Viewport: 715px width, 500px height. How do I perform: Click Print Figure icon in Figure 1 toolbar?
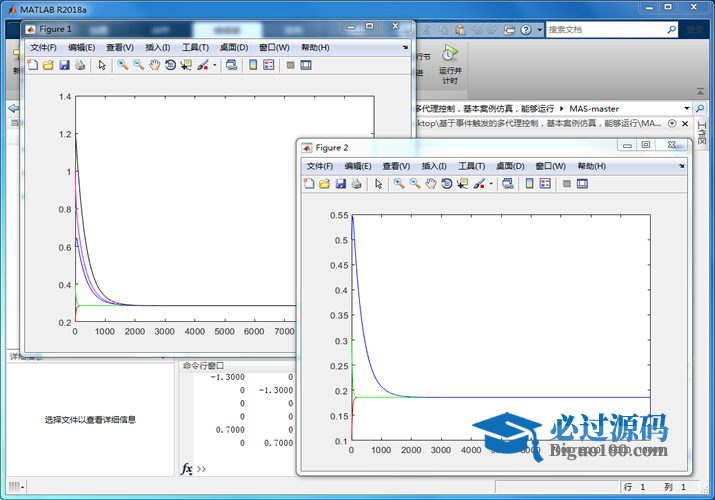(80, 65)
